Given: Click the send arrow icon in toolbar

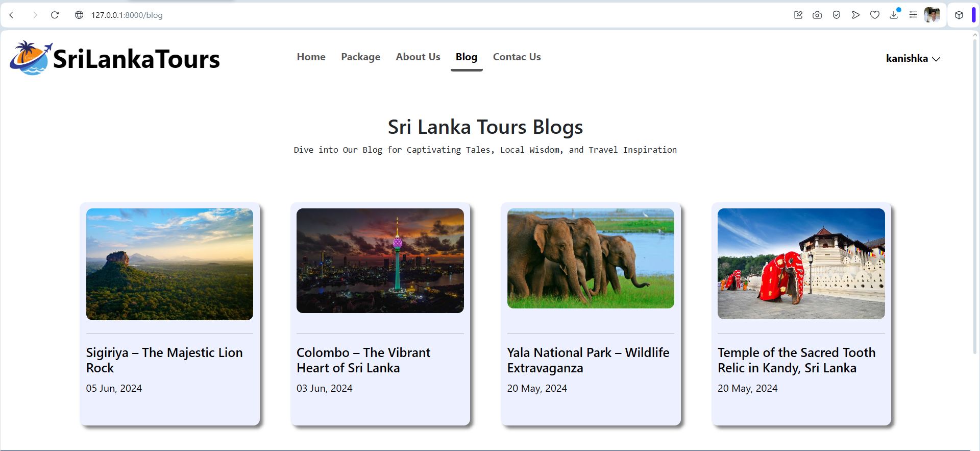Looking at the screenshot, I should coord(855,15).
